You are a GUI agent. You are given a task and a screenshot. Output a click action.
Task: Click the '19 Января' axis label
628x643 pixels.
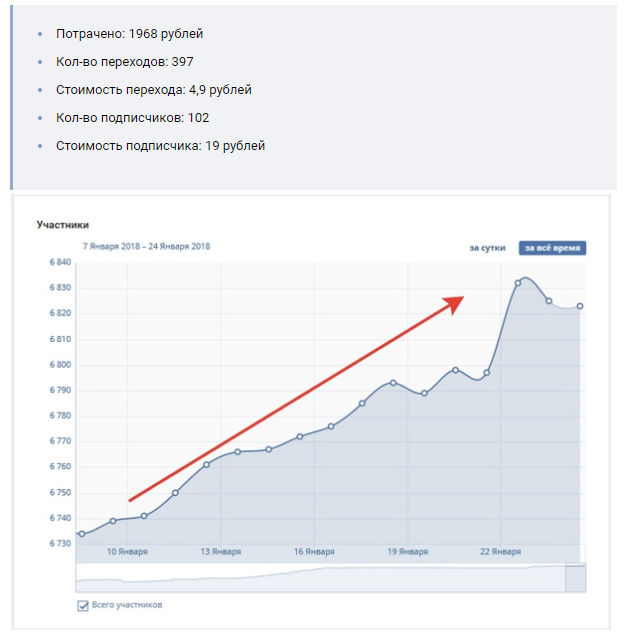408,552
